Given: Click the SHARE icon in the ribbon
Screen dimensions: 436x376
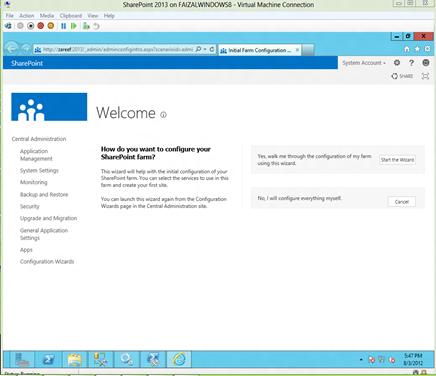Looking at the screenshot, I should pyautogui.click(x=402, y=76).
